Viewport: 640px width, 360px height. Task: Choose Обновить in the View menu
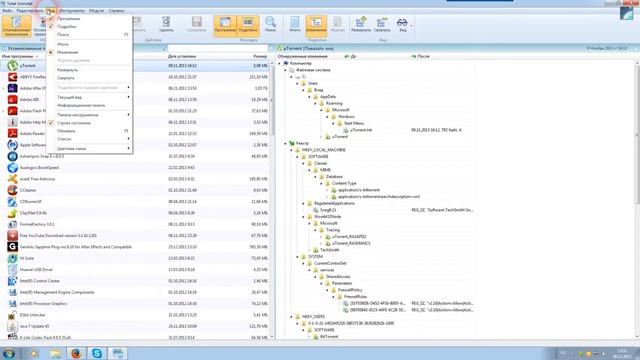(x=90, y=131)
